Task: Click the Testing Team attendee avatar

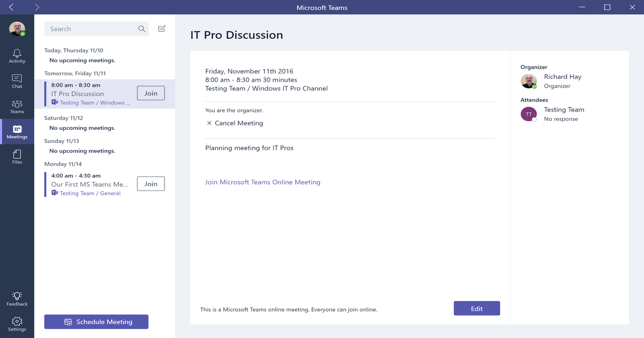Action: (529, 114)
